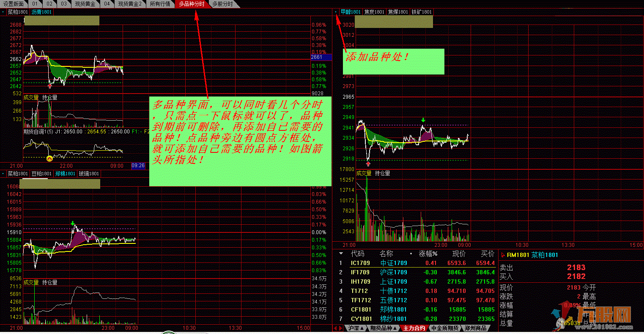Expand the 期货品种▲ category tab
644x334 pixels.
383,328
